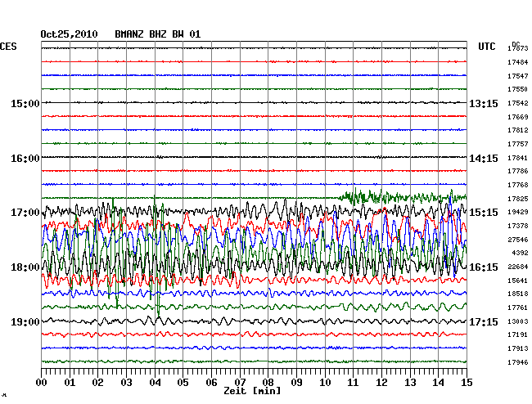This screenshot has width=532, height=404.
Task: Click the DC offset value '17547'
Action: (x=518, y=76)
